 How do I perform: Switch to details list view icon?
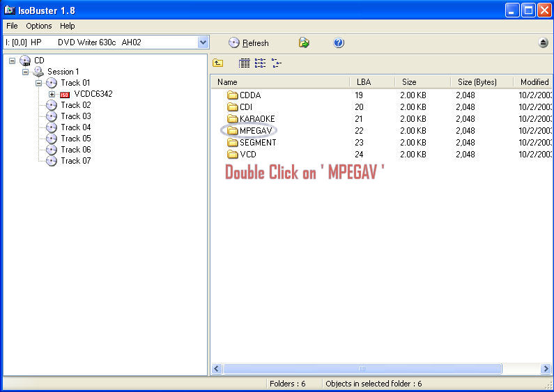click(x=244, y=63)
